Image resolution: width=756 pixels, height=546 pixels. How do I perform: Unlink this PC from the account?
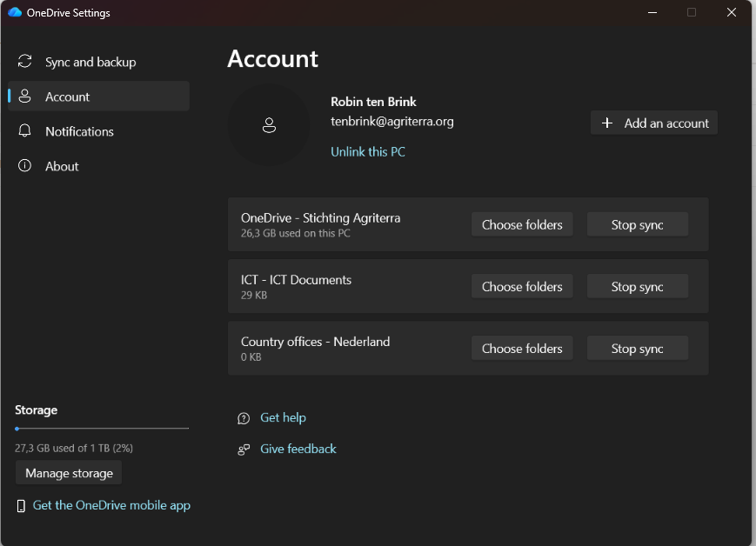tap(368, 152)
